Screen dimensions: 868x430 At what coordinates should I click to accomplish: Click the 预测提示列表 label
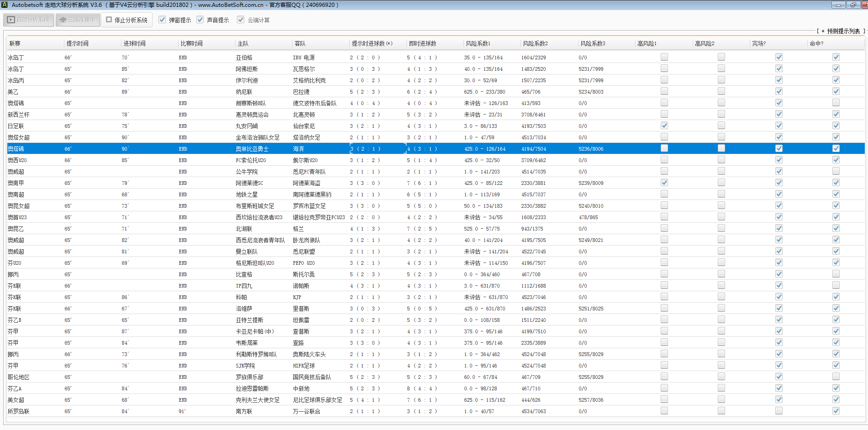point(843,31)
